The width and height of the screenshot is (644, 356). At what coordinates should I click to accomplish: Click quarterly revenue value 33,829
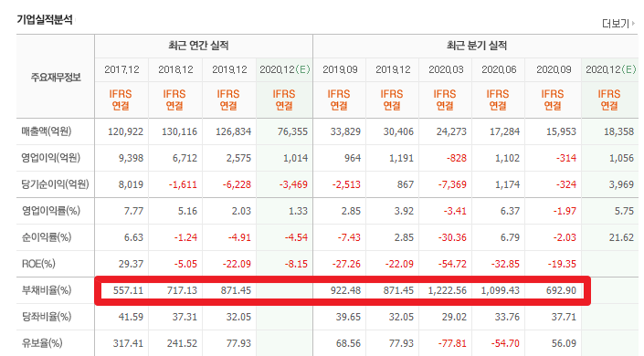pos(345,131)
